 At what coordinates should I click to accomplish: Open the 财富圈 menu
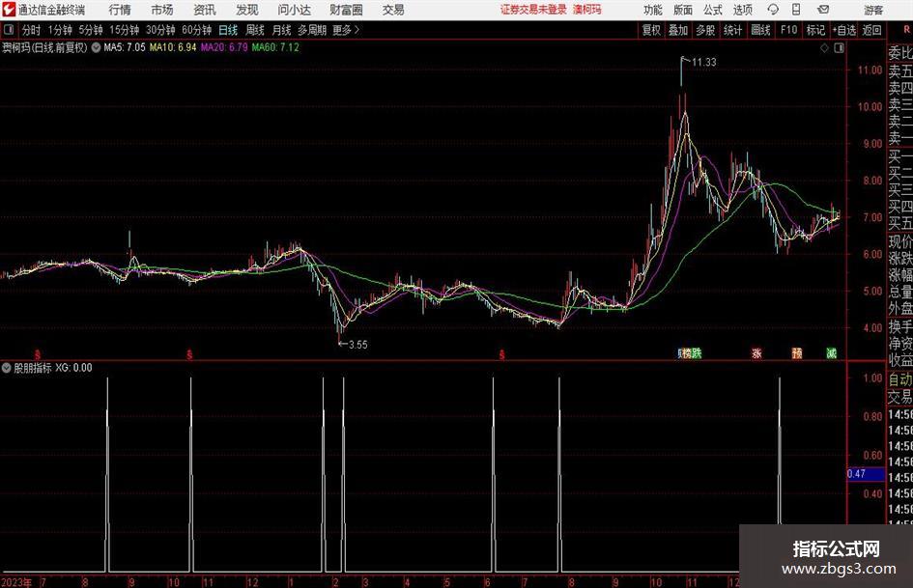[346, 10]
